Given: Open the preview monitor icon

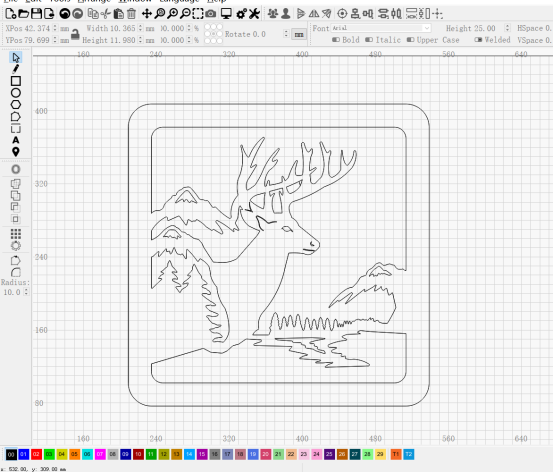Looking at the screenshot, I should tap(226, 14).
